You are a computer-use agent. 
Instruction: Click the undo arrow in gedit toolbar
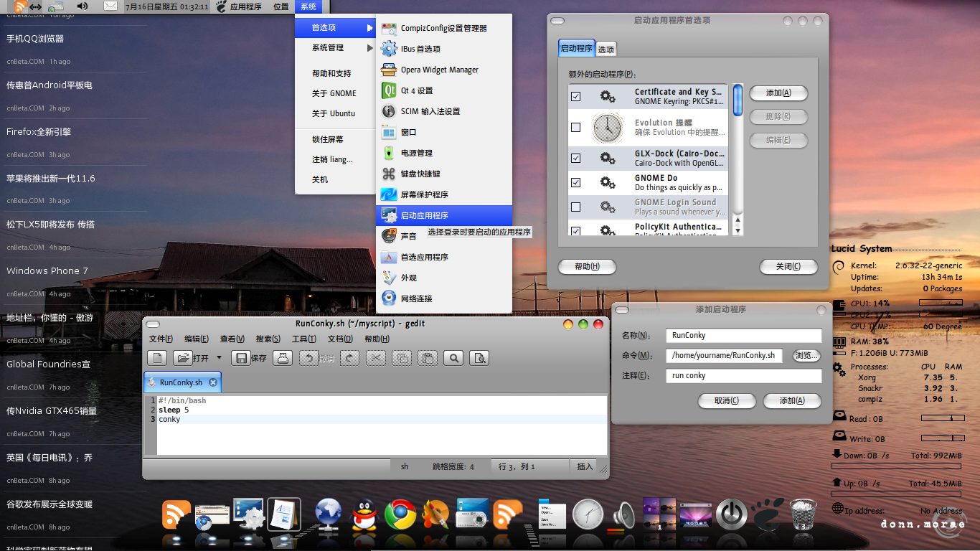click(309, 358)
